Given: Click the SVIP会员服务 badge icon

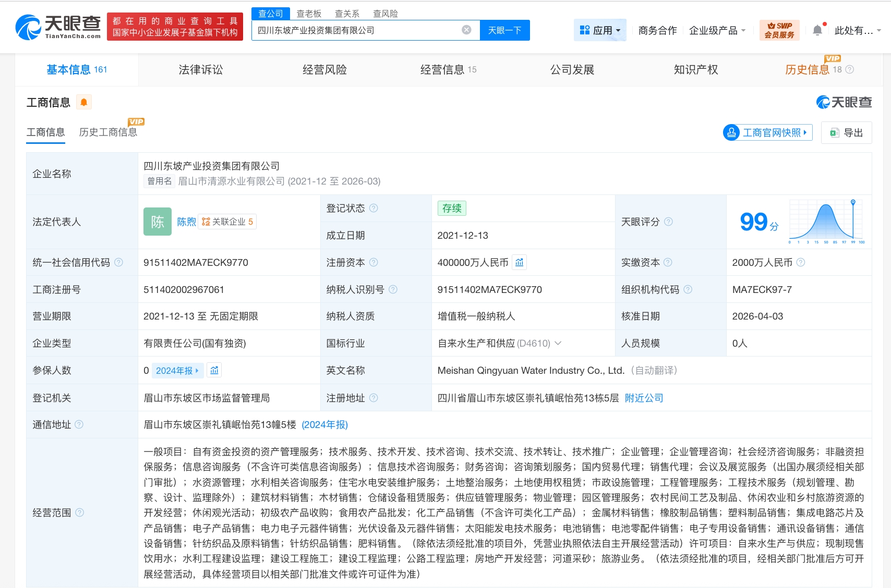Looking at the screenshot, I should pos(779,30).
